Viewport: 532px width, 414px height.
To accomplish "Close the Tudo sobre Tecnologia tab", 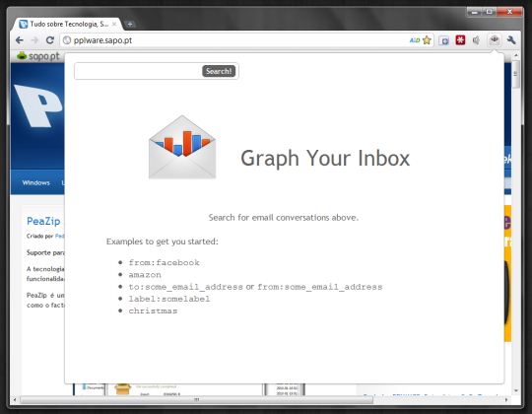I will point(114,24).
